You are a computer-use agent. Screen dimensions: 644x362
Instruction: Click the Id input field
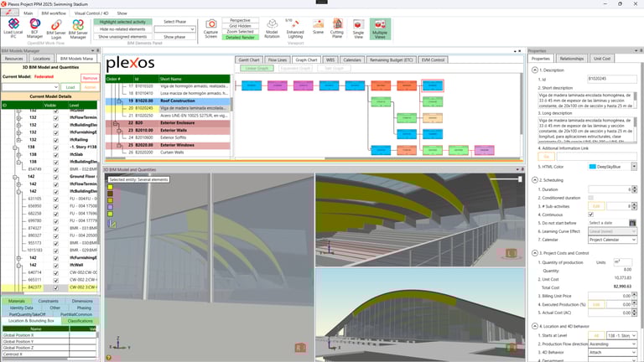point(612,79)
